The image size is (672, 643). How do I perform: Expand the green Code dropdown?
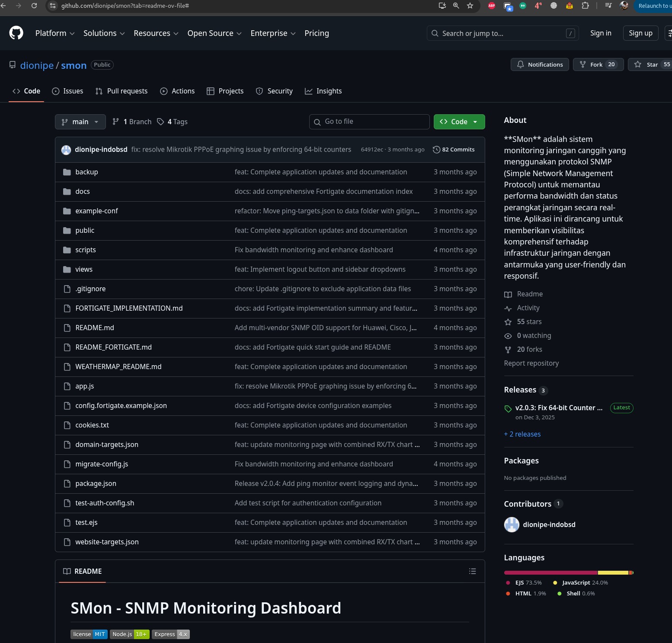(459, 122)
